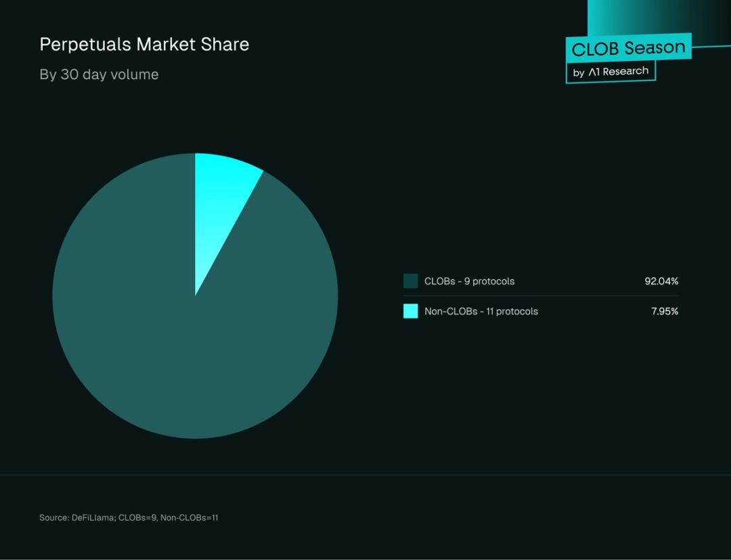Click the 'Perpetuals Market Share' title
This screenshot has width=731, height=560.
pos(144,45)
